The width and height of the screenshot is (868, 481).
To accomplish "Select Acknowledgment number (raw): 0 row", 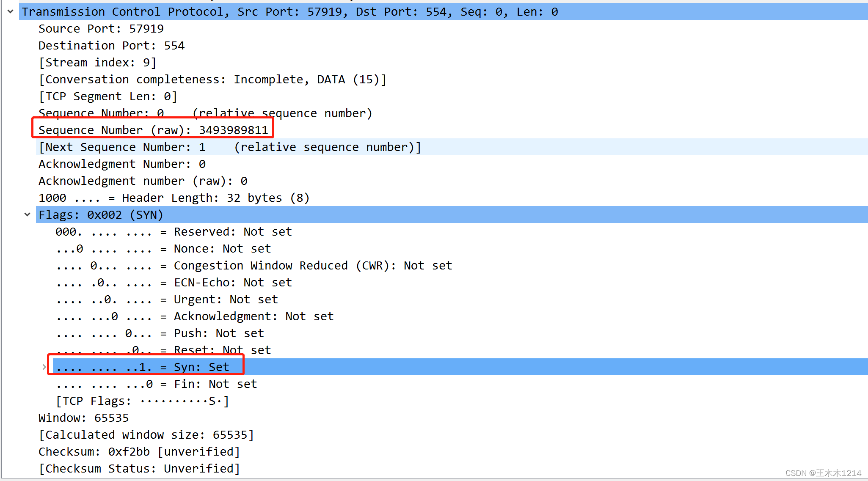I will click(143, 181).
